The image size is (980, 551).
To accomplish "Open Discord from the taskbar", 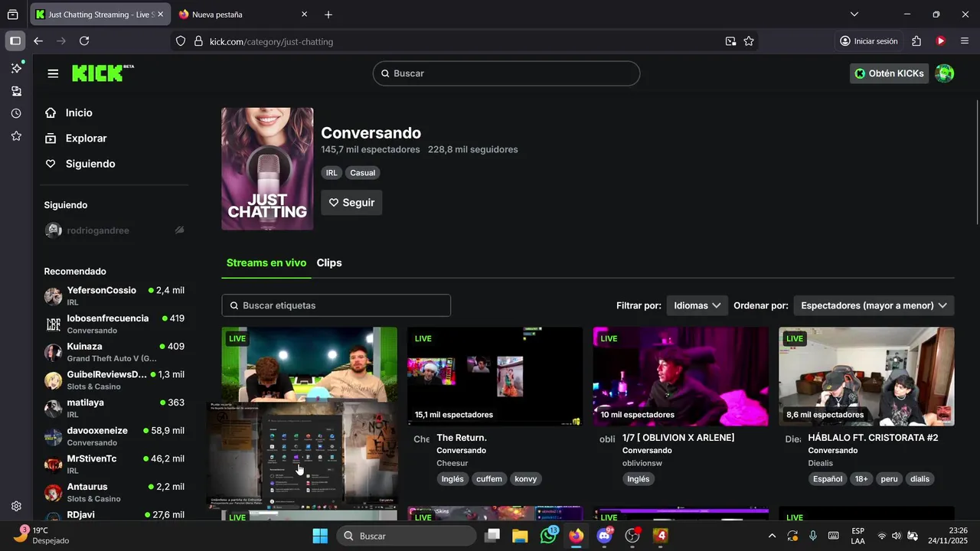I will point(605,536).
